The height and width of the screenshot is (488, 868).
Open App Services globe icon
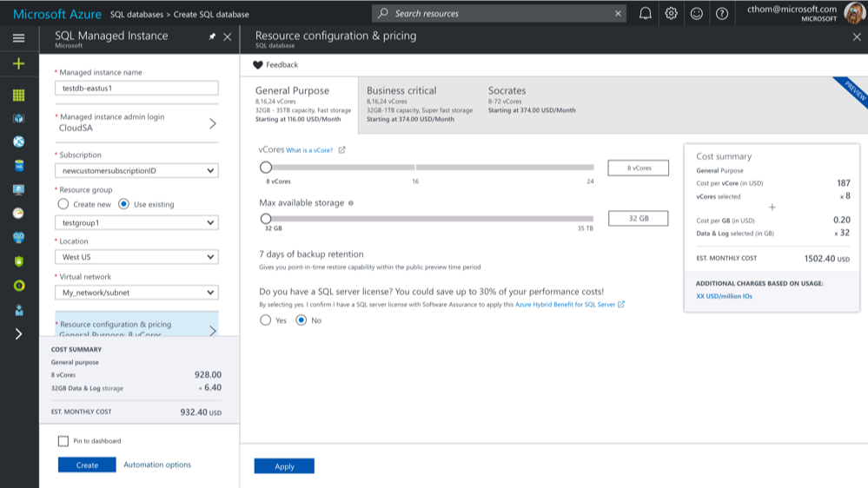pyautogui.click(x=19, y=142)
